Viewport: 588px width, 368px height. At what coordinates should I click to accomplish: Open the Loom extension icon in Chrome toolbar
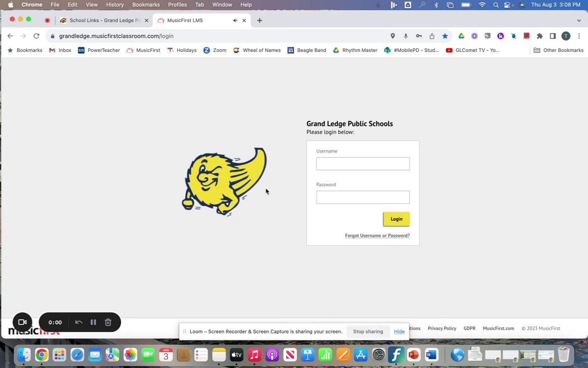tap(475, 36)
